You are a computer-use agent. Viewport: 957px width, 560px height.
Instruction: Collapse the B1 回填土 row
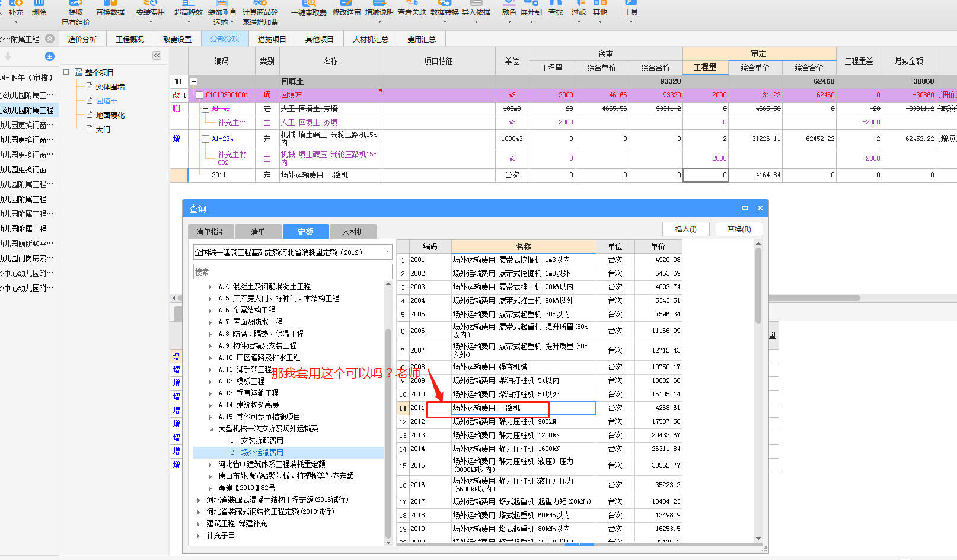tap(193, 81)
